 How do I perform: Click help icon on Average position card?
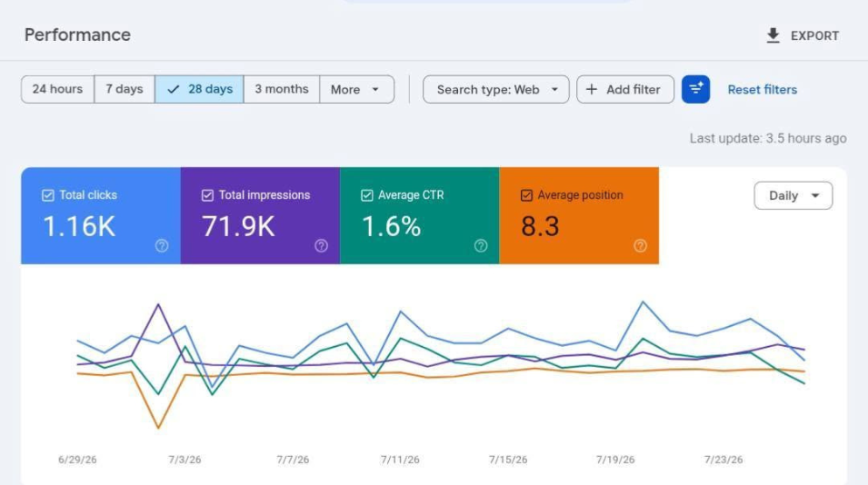(x=640, y=245)
